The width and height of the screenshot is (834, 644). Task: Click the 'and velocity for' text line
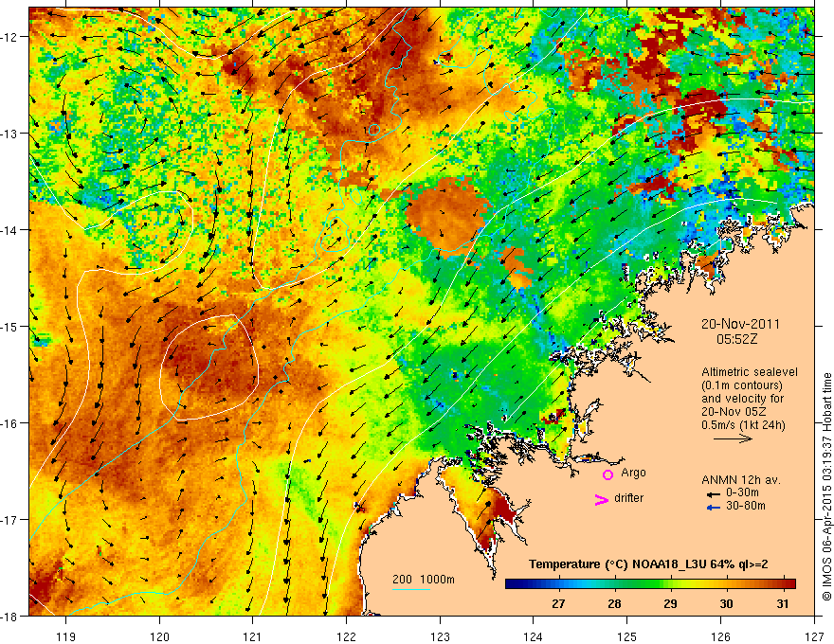point(742,399)
